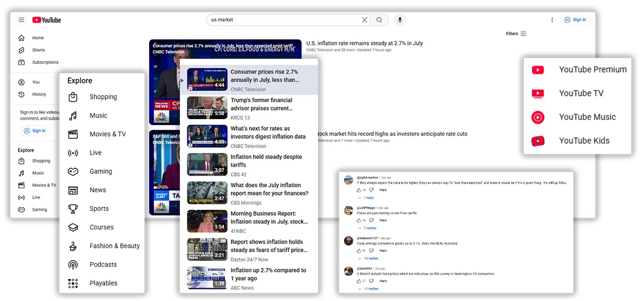Start voice search with the microphone icon
644x301 pixels.
(400, 20)
